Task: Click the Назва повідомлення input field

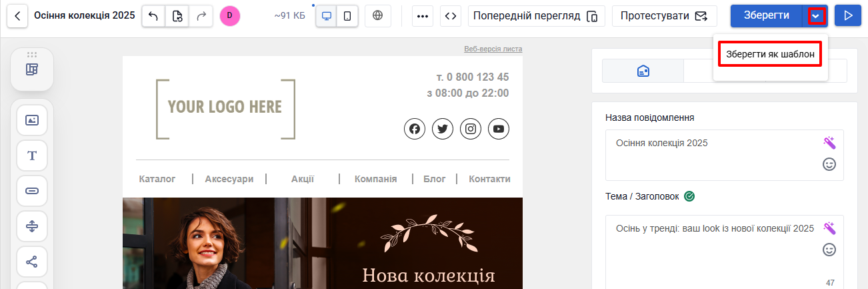Action: coord(725,155)
